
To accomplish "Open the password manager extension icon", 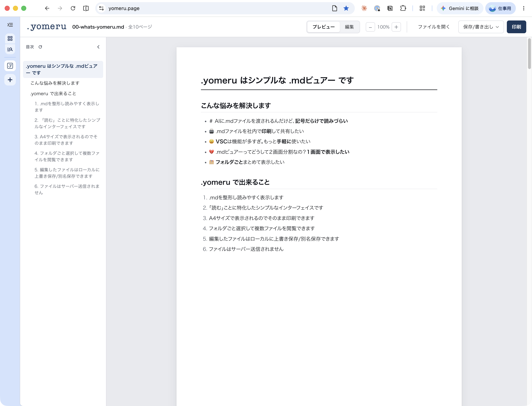I will click(377, 8).
